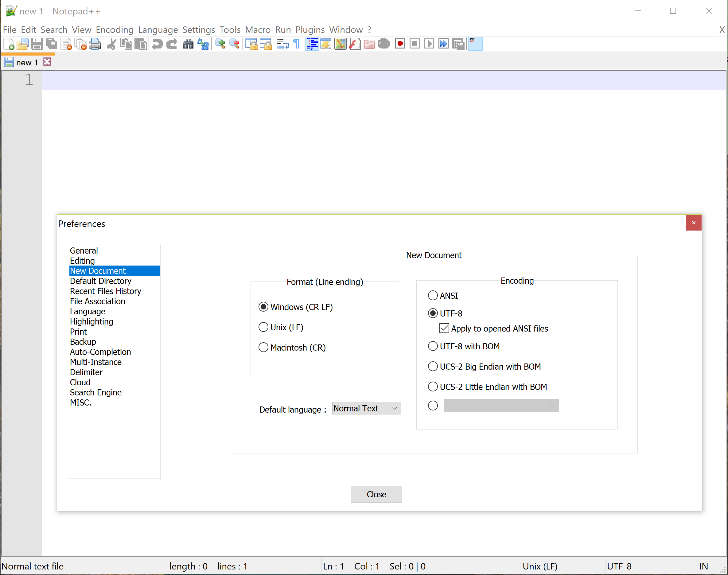
Task: Click Run Macro Multiple Times icon
Action: [443, 44]
